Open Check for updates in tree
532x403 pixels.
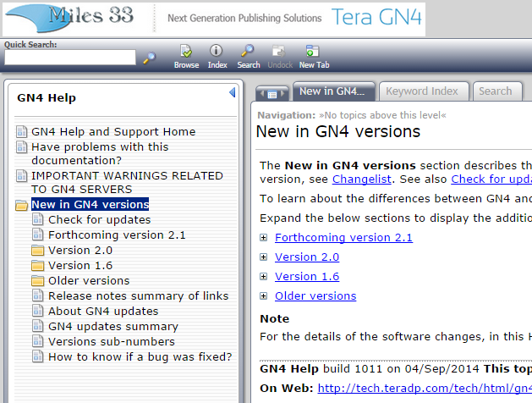point(100,219)
